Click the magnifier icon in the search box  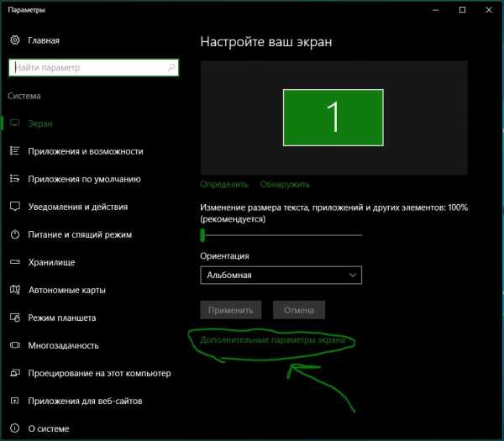point(171,67)
